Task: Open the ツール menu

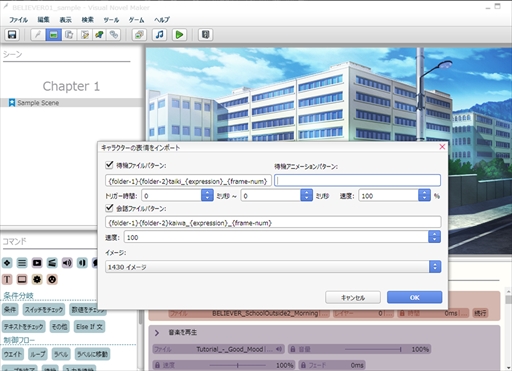Action: coord(111,20)
